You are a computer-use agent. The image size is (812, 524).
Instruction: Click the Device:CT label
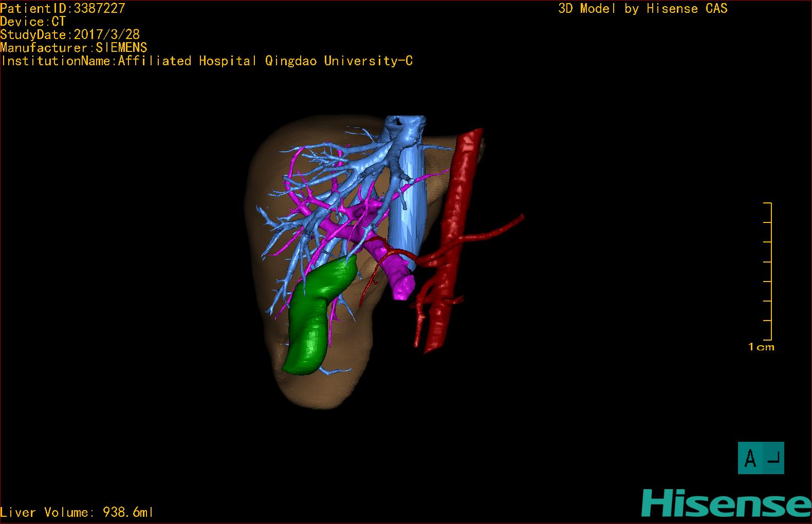33,22
